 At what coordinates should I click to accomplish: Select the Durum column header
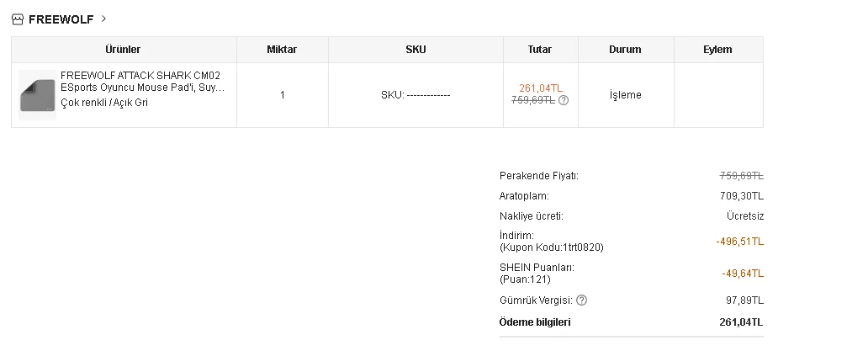click(x=625, y=50)
